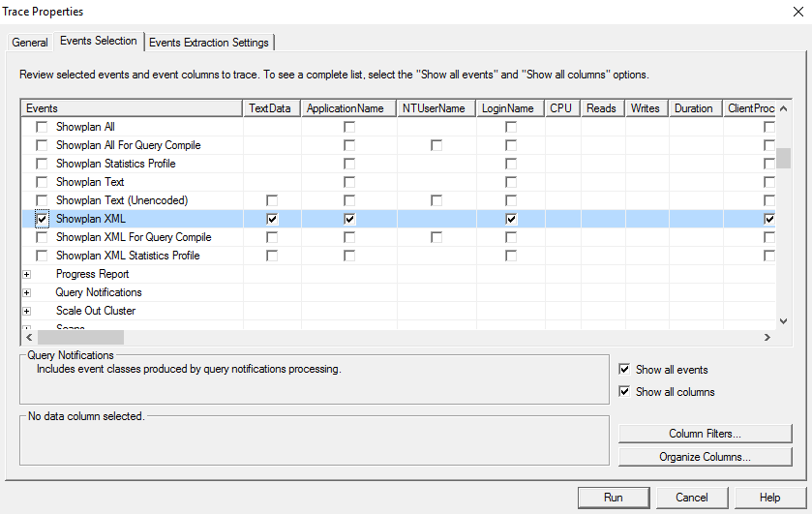Click the Run button
Screen dimensions: 812x514
pyautogui.click(x=613, y=498)
